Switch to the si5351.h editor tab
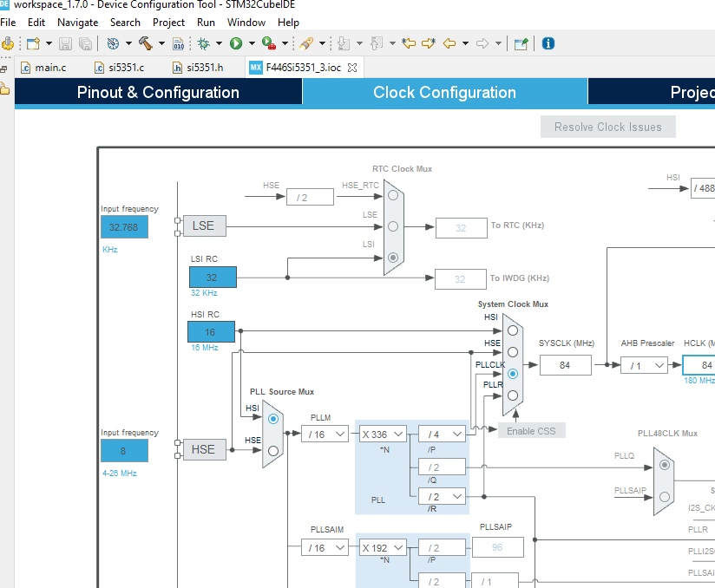The height and width of the screenshot is (588, 715). [x=198, y=68]
